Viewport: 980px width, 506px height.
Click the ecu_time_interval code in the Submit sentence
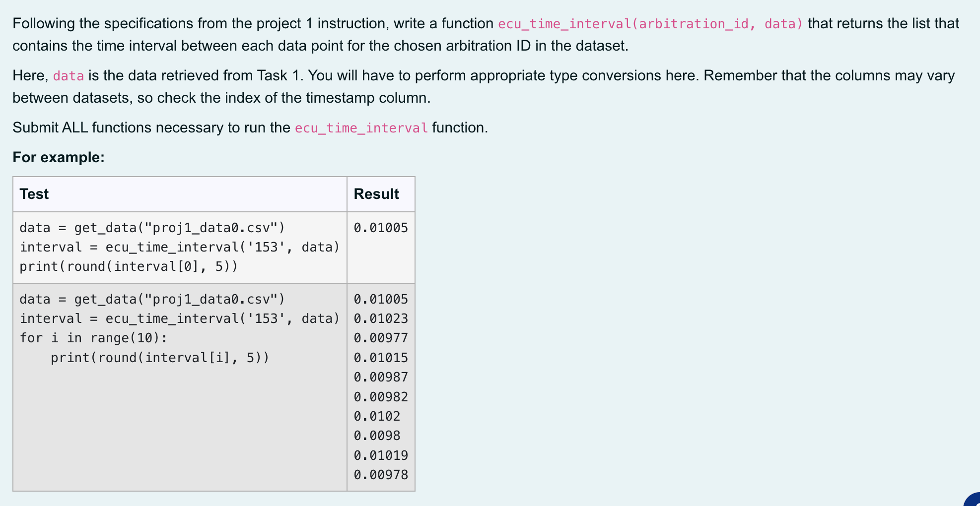360,127
